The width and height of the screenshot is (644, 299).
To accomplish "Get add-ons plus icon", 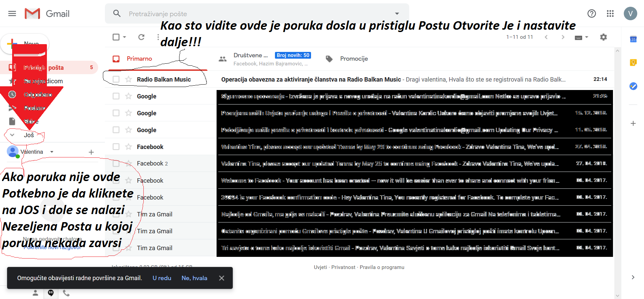I will (x=633, y=123).
